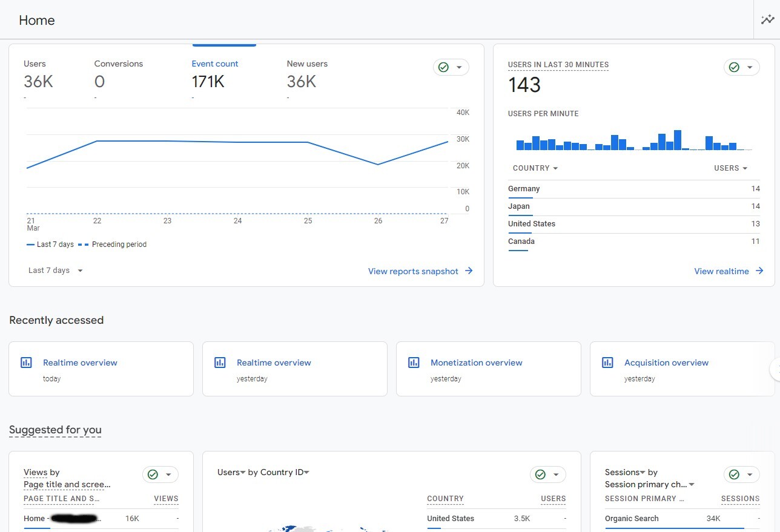Viewport: 780px width, 532px height.
Task: Click the Last 7 days legend entry
Action: 50,245
